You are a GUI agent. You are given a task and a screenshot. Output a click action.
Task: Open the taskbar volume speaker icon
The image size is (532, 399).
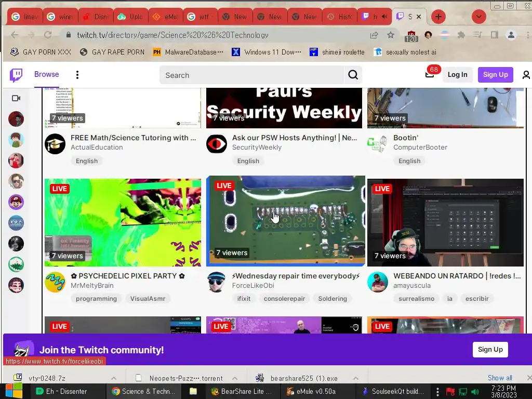coord(475,392)
